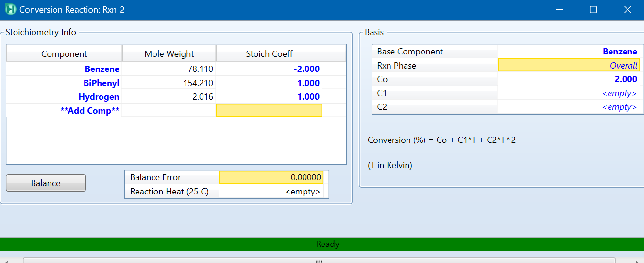Viewport: 644px width, 263px height.
Task: Click the green Ready status bar
Action: click(x=322, y=244)
